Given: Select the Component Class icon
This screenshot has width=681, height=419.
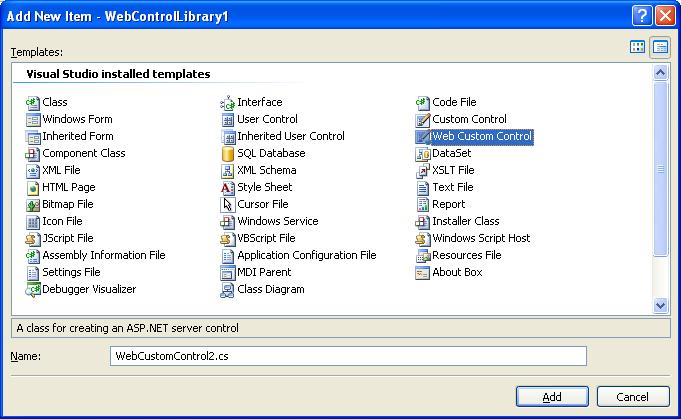Looking at the screenshot, I should click(x=33, y=154).
